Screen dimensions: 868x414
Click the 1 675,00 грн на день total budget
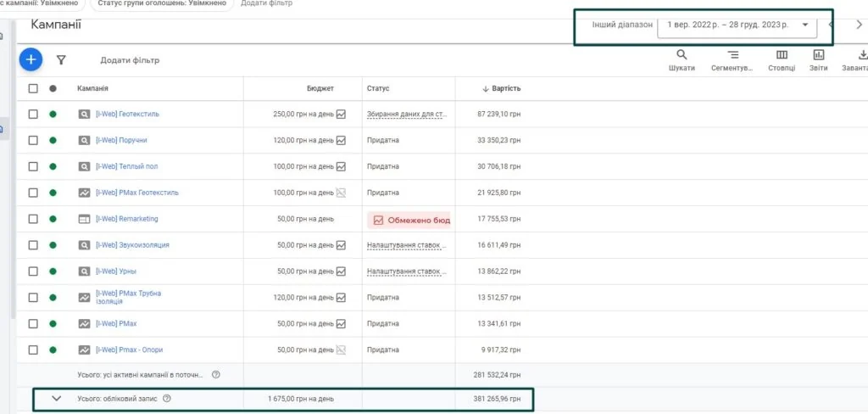(x=301, y=399)
